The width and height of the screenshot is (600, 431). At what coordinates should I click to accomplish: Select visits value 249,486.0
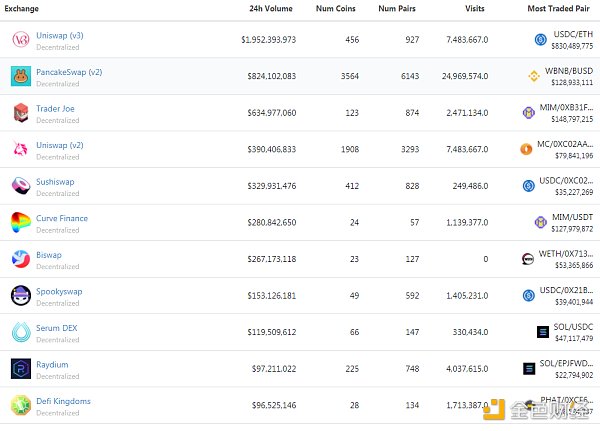coord(470,186)
